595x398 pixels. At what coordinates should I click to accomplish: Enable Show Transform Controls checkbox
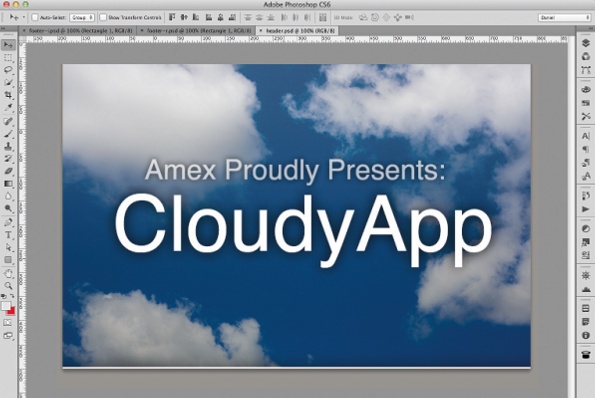(x=103, y=17)
